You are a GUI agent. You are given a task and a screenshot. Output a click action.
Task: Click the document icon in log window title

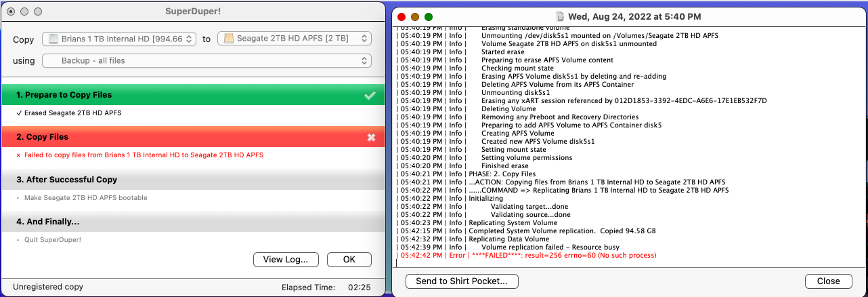click(560, 16)
